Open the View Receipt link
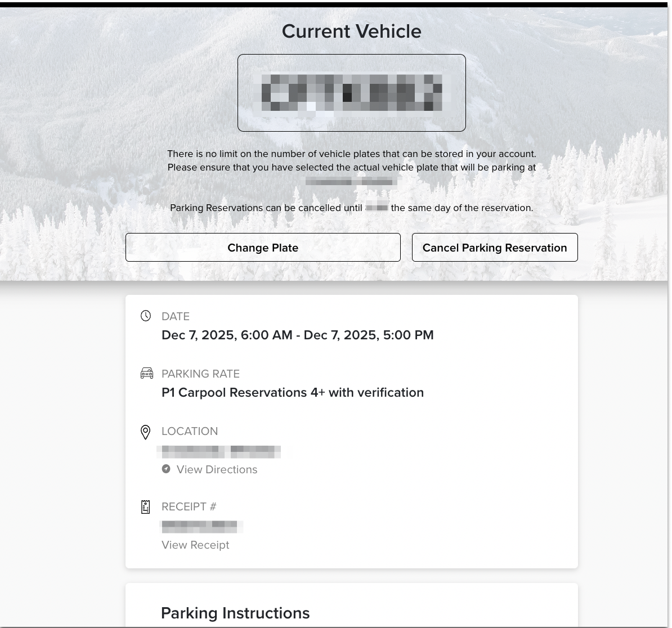Viewport: 672px width, 628px height. tap(195, 545)
